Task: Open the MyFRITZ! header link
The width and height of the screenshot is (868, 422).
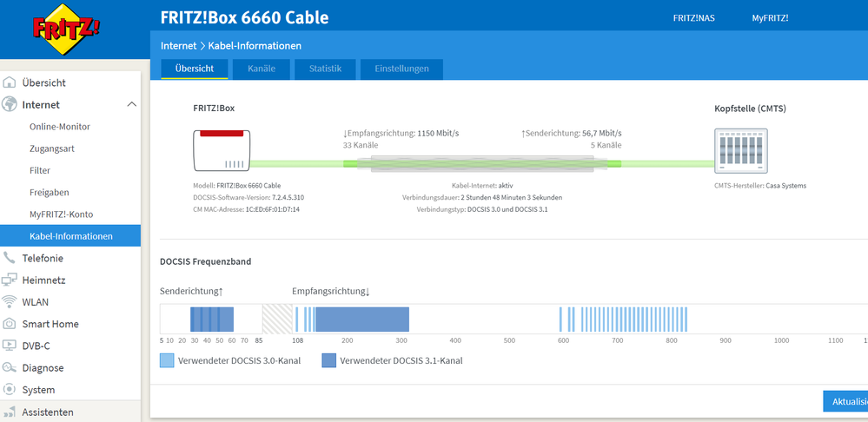Action: (770, 17)
